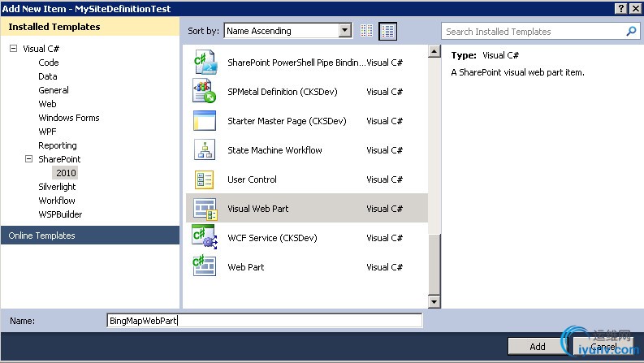Screen dimensions: 644x363
Task: Click the Starter Master Page template icon
Action: (x=205, y=121)
